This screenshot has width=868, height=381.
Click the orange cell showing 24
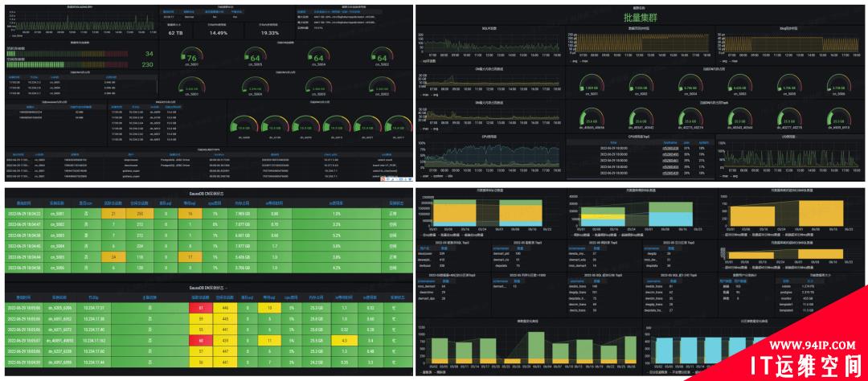(x=113, y=256)
